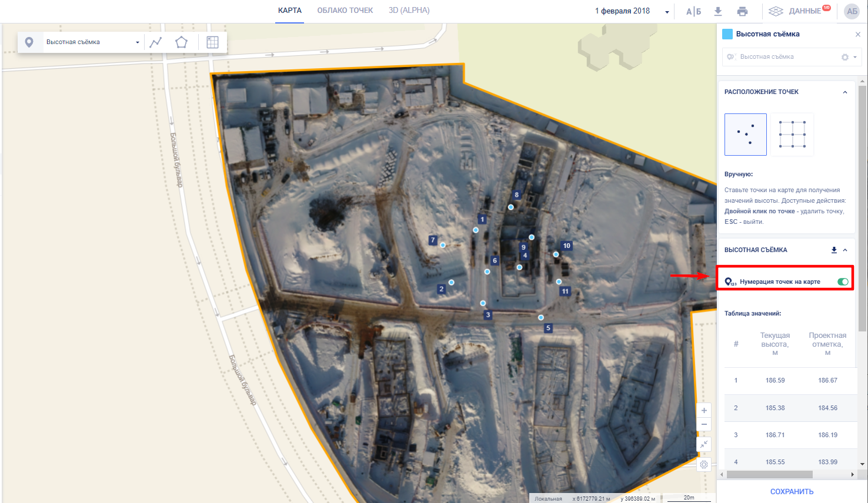Download the Высотная съёмка table

click(x=834, y=250)
